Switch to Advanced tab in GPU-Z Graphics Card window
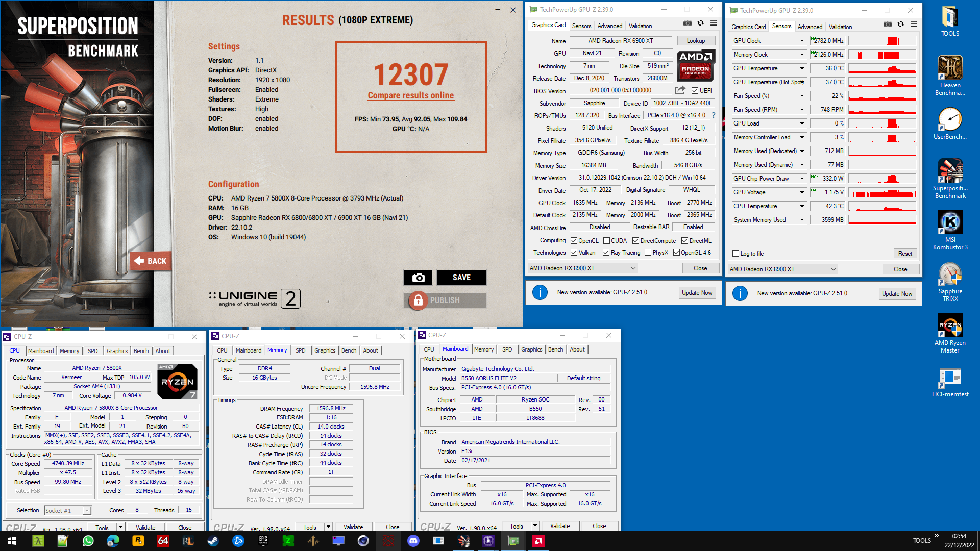Image resolution: width=980 pixels, height=551 pixels. pos(609,26)
